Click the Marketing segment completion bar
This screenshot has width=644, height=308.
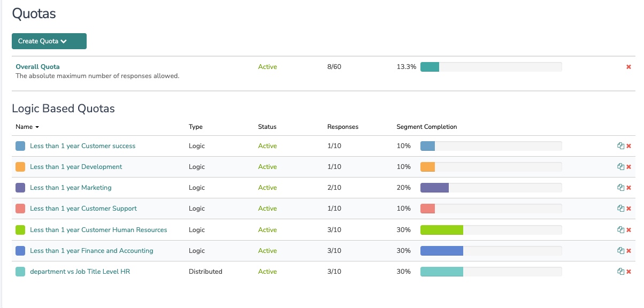click(x=490, y=188)
